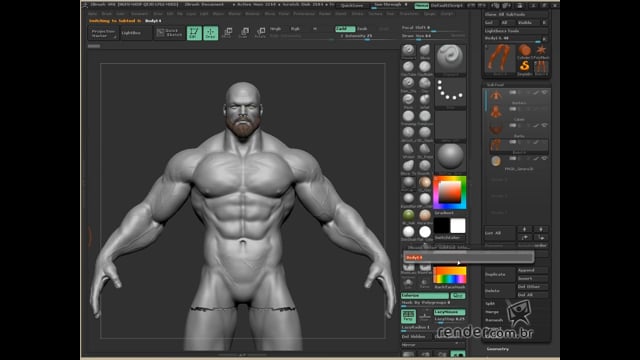640x360 pixels.
Task: Click Duplicate in the SubTool panel
Action: pyautogui.click(x=500, y=275)
